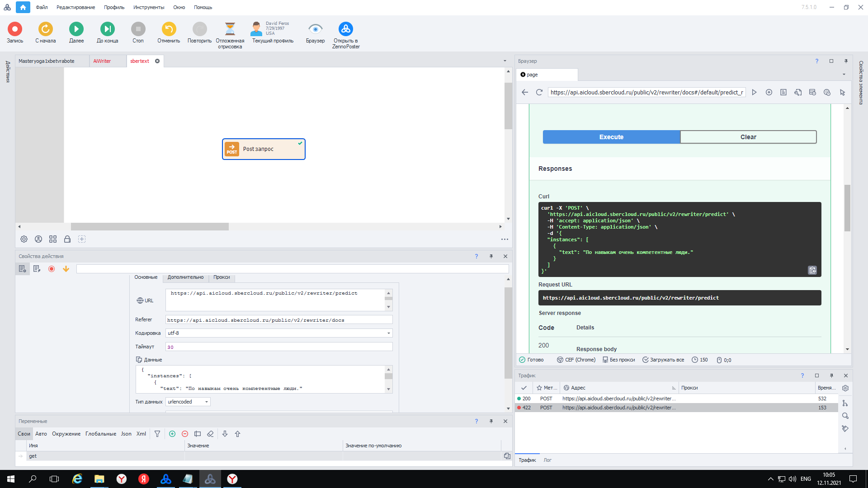Click the variables filter funnel icon
This screenshot has width=868, height=488.
(157, 434)
